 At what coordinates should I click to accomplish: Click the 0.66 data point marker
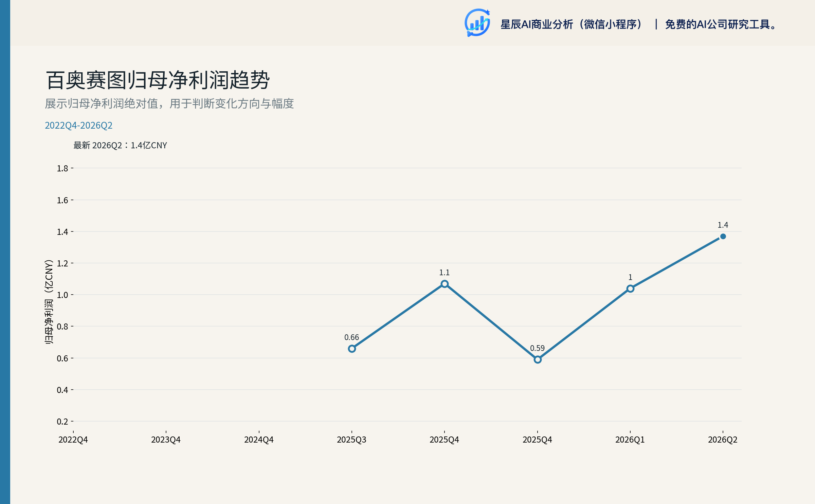(352, 349)
